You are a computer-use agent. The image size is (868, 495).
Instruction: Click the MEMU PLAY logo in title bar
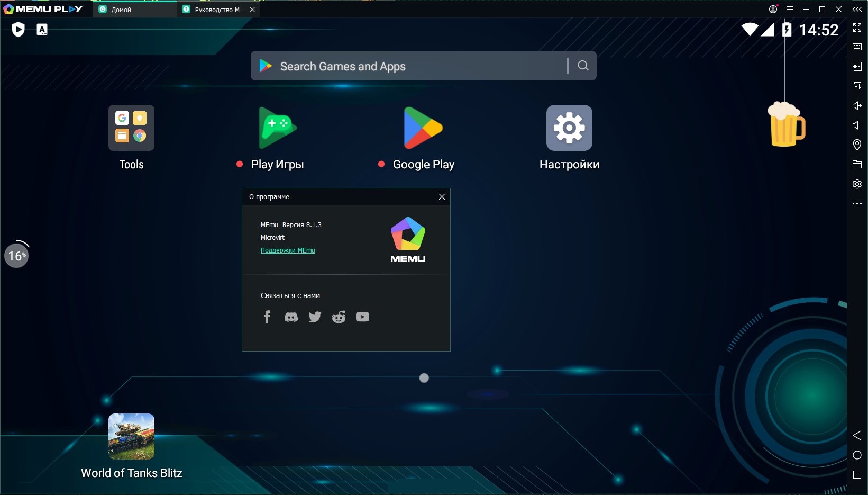[x=43, y=9]
